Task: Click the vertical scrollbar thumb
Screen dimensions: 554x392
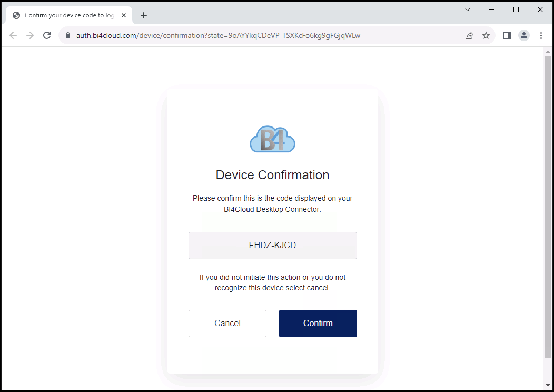Action: point(548,207)
